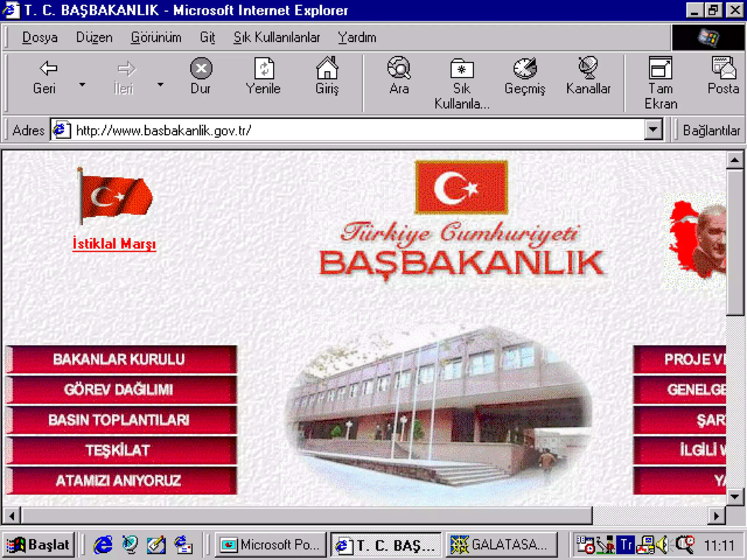Open the Kanallar channels icon
This screenshot has height=560, width=747.
pyautogui.click(x=588, y=69)
